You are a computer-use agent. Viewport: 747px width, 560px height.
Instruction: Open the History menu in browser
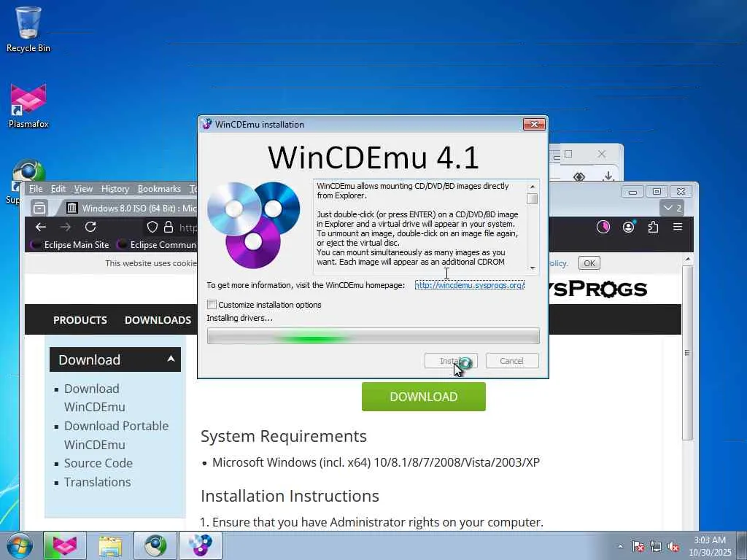coord(115,189)
